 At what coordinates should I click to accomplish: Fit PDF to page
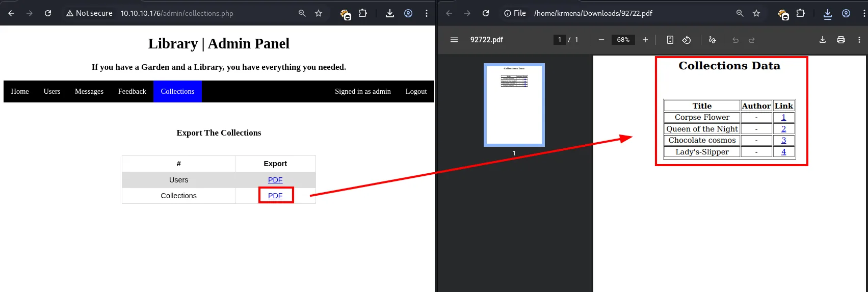pos(670,40)
